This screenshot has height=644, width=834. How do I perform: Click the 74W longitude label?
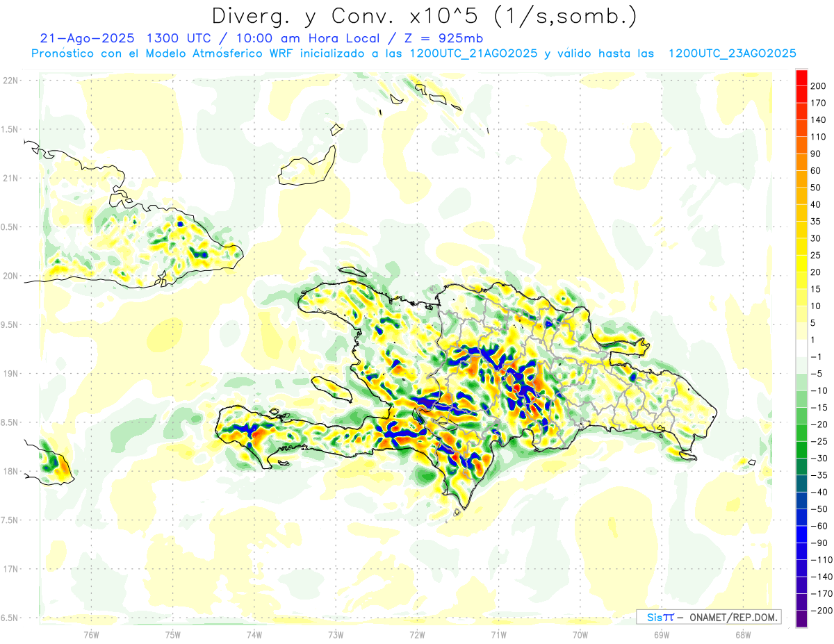point(254,634)
